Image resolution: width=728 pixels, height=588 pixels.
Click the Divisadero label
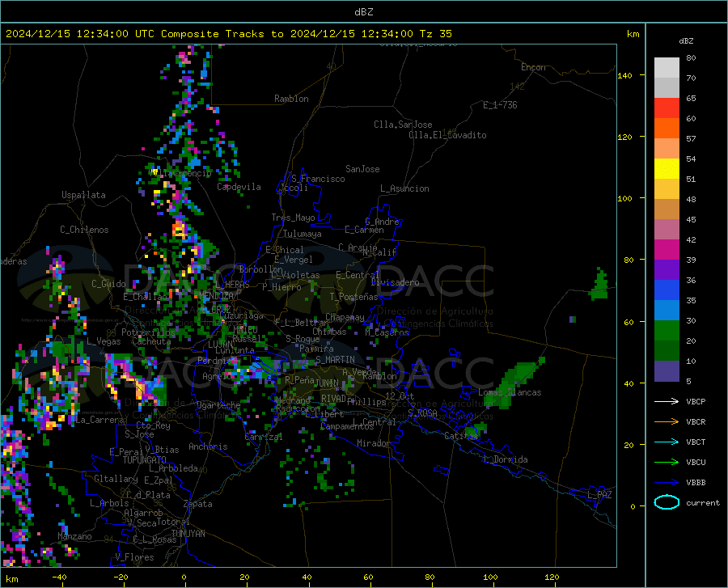[x=395, y=282]
